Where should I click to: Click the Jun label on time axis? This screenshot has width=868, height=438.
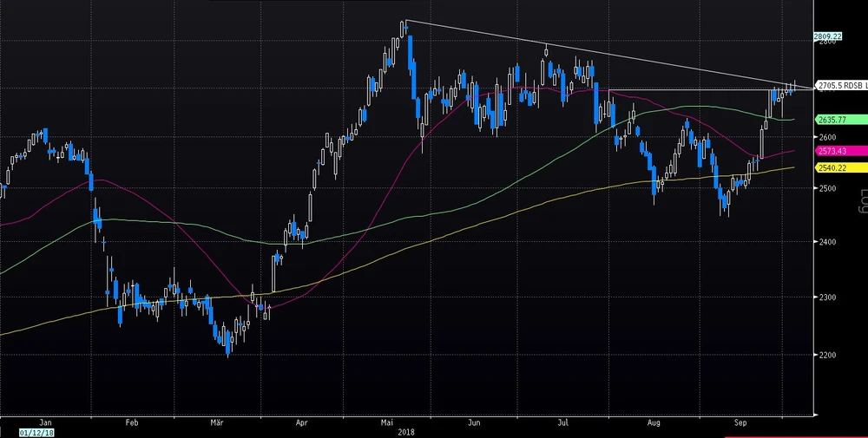click(x=474, y=421)
